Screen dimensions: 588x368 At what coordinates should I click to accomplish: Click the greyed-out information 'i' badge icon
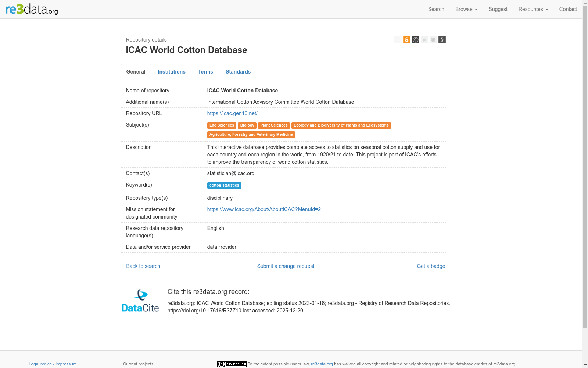click(x=398, y=40)
